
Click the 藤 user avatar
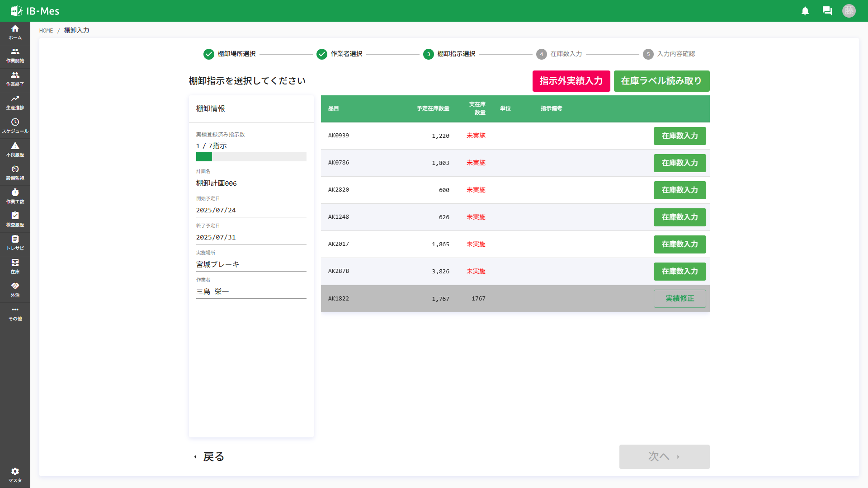(x=849, y=11)
